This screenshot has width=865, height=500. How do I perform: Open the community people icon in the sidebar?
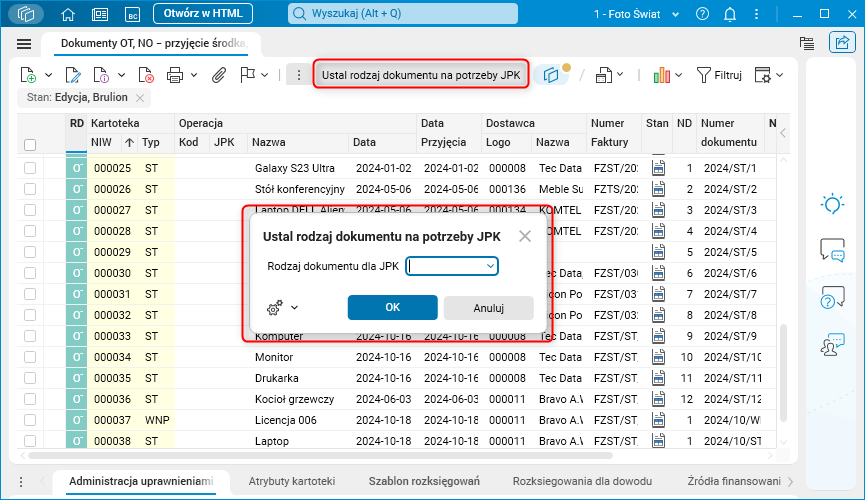point(832,345)
